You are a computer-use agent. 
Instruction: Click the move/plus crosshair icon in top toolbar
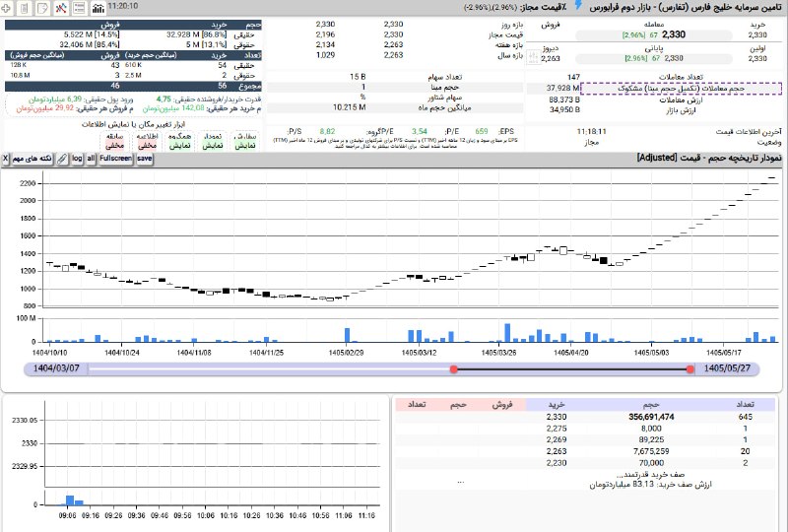6,8
